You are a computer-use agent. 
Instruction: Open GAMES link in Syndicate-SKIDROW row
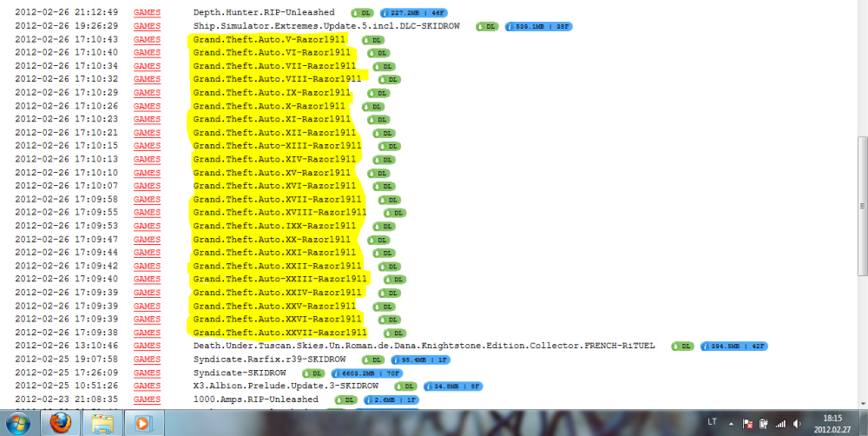point(147,373)
